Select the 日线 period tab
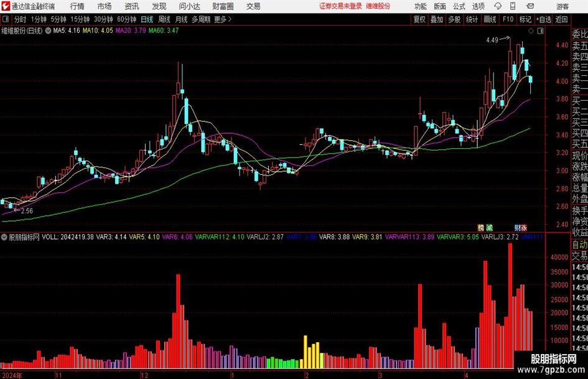This screenshot has width=588, height=379. (x=147, y=19)
